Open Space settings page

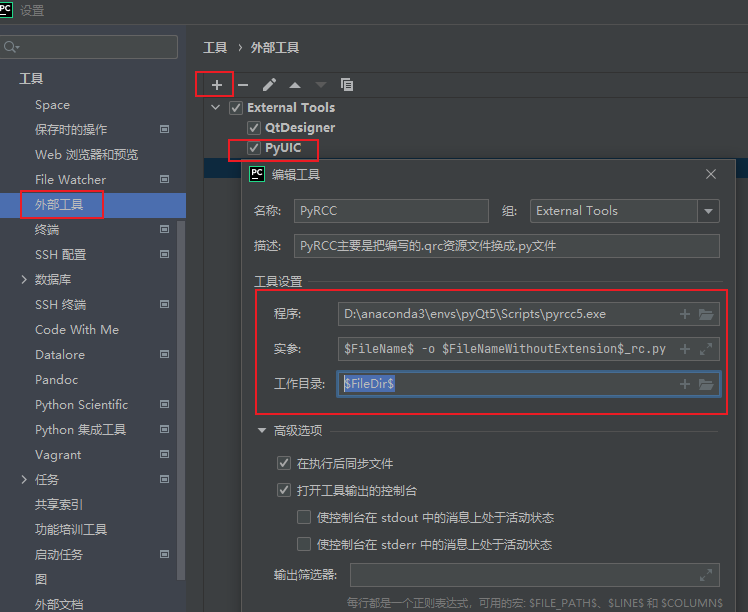(52, 105)
